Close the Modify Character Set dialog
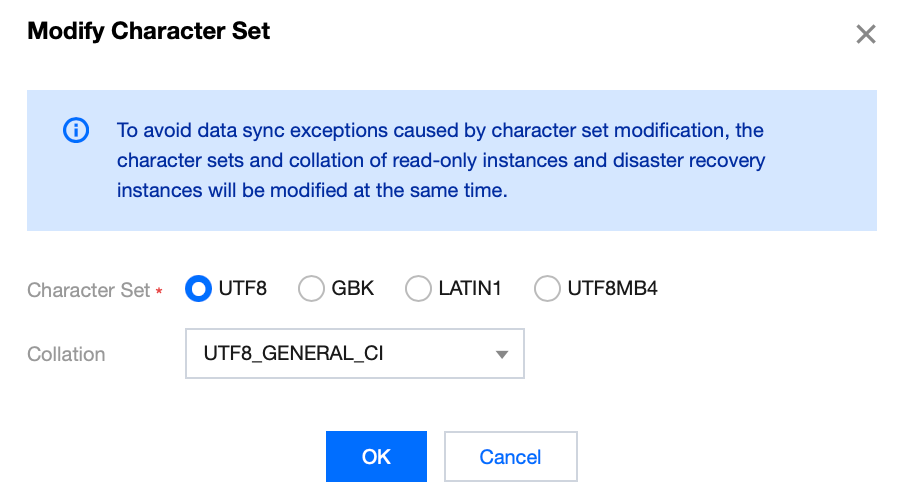This screenshot has width=906, height=496. pos(866,35)
